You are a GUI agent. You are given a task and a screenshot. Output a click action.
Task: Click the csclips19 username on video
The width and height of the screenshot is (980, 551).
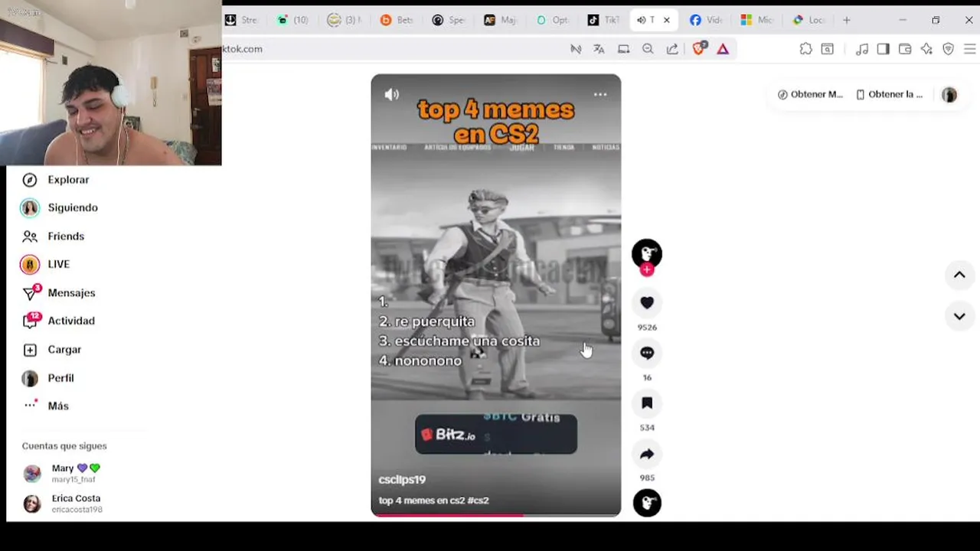402,480
